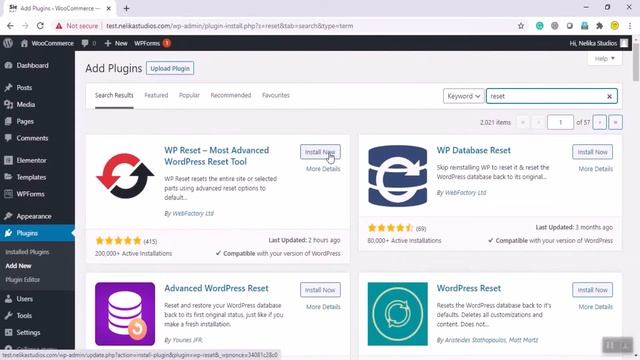Install the WordPress Reset plugin
Screen dimensions: 640x360
pyautogui.click(x=593, y=290)
